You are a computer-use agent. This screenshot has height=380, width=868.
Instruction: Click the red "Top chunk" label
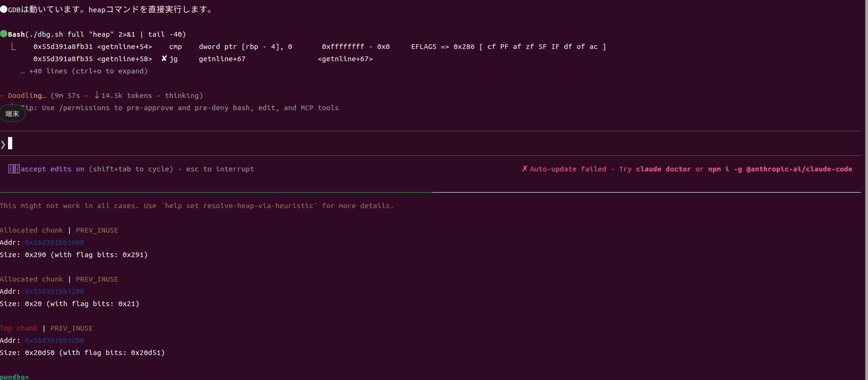(19, 328)
